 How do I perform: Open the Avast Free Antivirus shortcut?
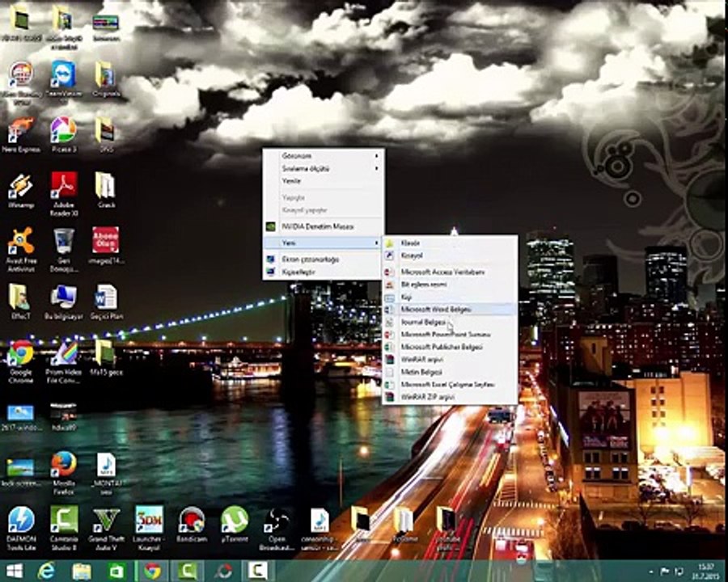[x=20, y=242]
